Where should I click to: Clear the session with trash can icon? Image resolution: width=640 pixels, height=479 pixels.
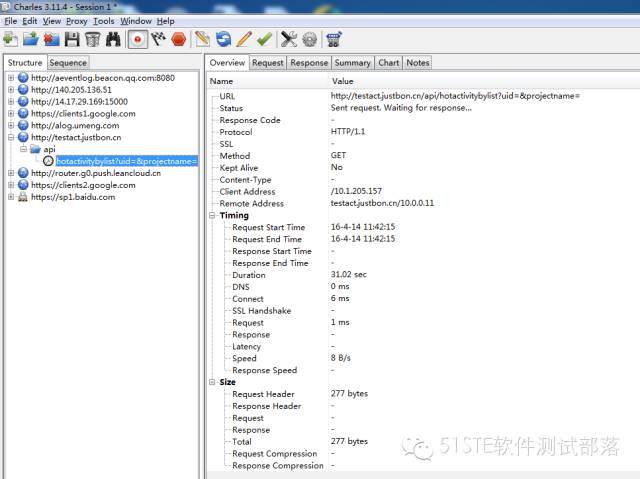click(x=93, y=40)
